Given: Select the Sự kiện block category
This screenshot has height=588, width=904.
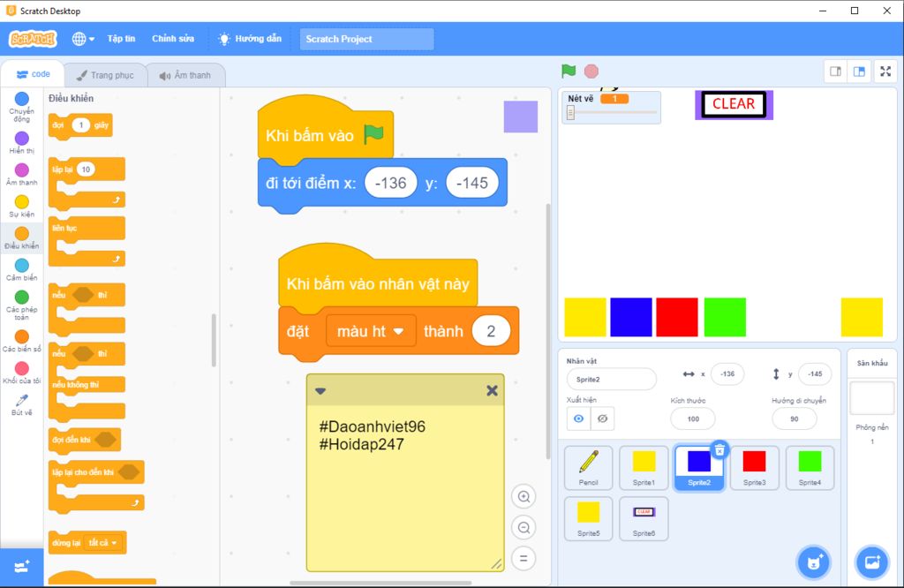Looking at the screenshot, I should 22,206.
